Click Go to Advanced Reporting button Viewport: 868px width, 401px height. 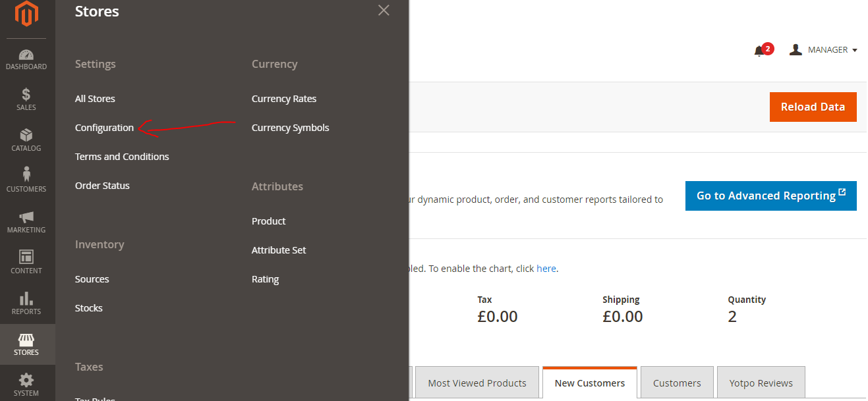coord(770,196)
